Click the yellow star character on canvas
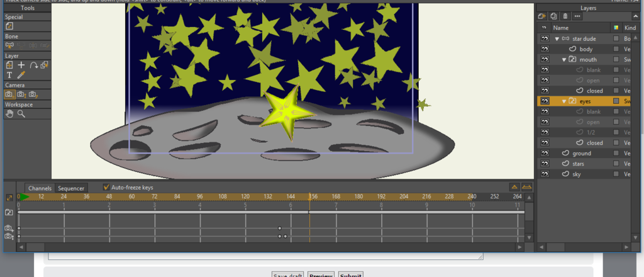Screen dimensions: 644x277 (288, 113)
